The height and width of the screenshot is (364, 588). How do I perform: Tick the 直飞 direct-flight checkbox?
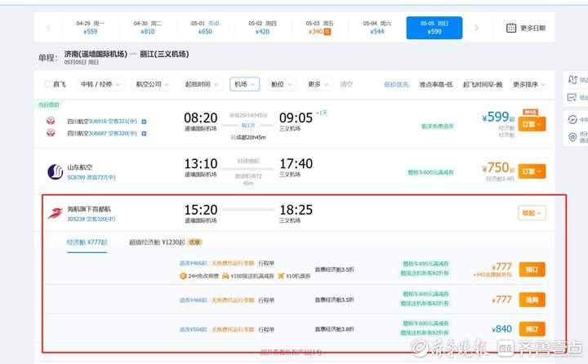tap(47, 84)
